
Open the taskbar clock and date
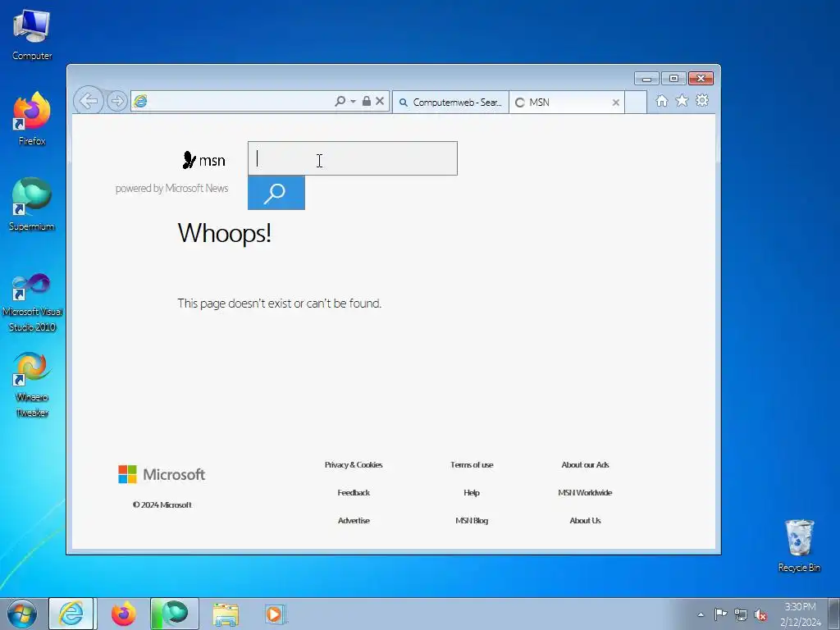pyautogui.click(x=801, y=614)
